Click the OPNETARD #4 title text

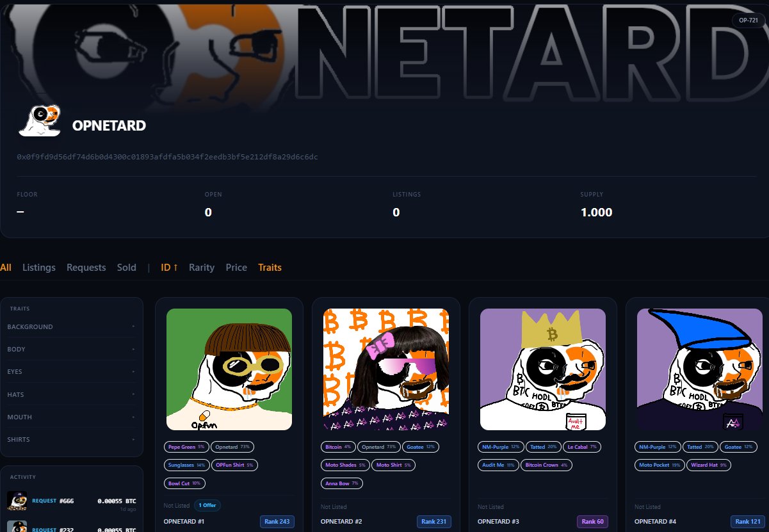tap(655, 522)
